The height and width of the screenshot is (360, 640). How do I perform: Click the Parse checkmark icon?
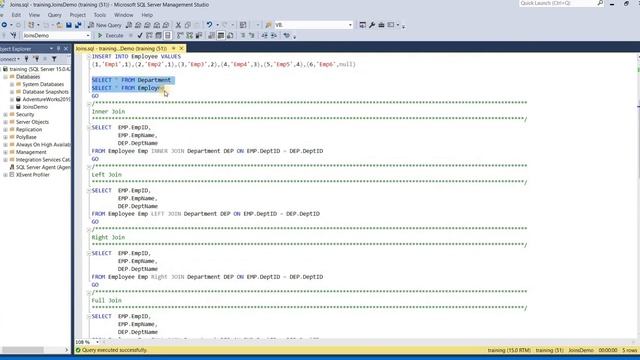(140, 36)
